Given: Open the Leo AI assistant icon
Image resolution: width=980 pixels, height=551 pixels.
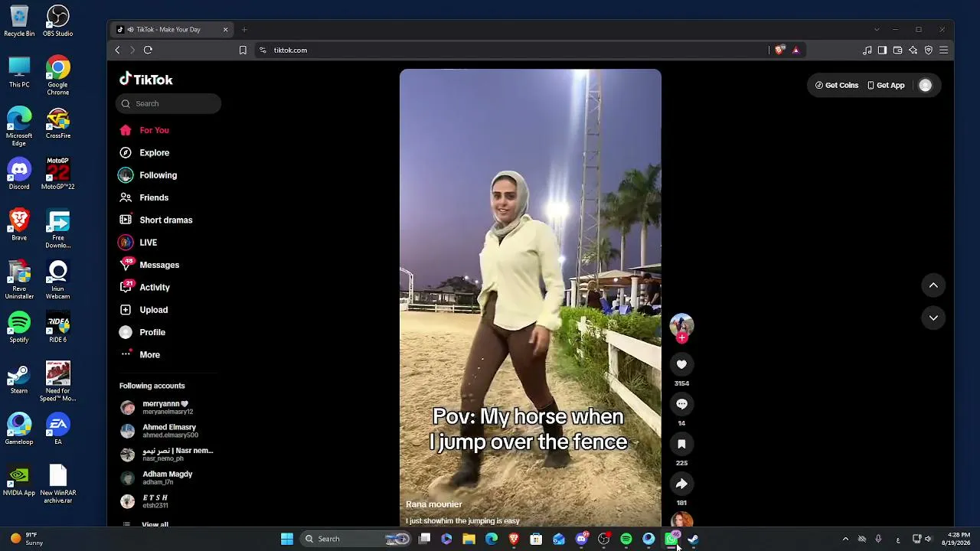Looking at the screenshot, I should click(x=913, y=51).
